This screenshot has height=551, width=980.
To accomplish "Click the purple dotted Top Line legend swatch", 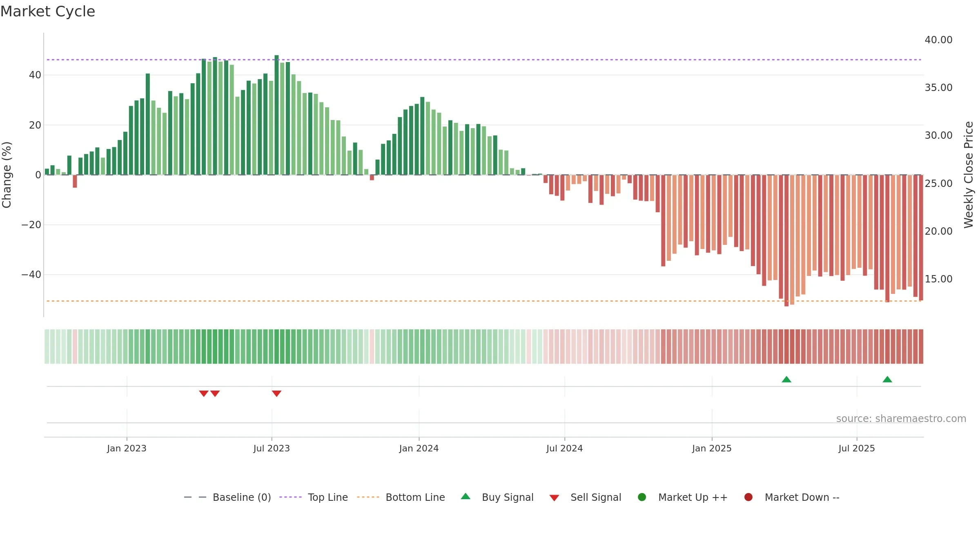I will pos(290,497).
